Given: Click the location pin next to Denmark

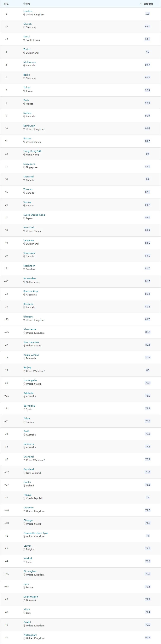Looking at the screenshot, I should coord(25,600).
